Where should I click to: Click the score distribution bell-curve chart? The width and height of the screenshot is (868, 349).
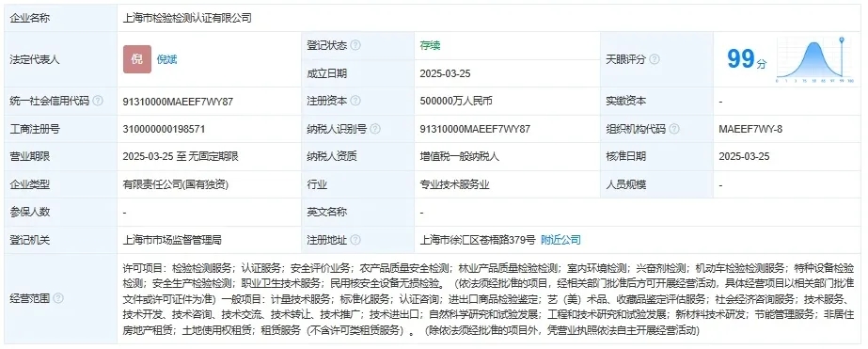(814, 59)
